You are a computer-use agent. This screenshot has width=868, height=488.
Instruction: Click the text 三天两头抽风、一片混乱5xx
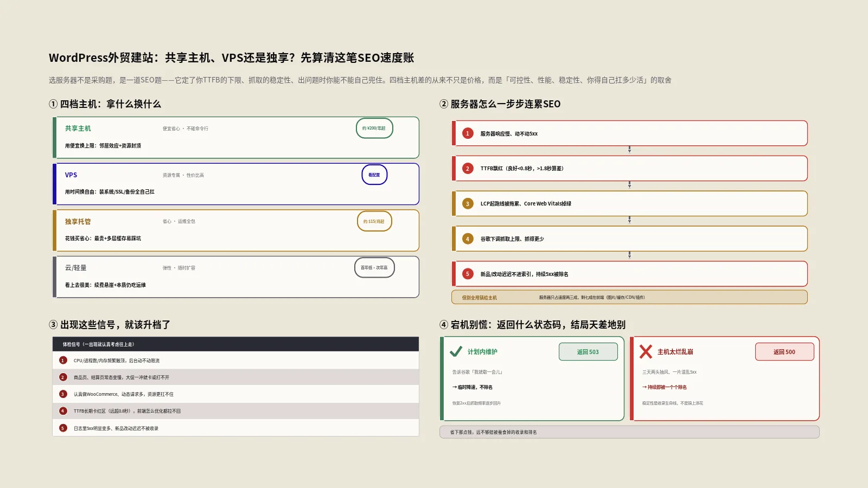click(669, 373)
